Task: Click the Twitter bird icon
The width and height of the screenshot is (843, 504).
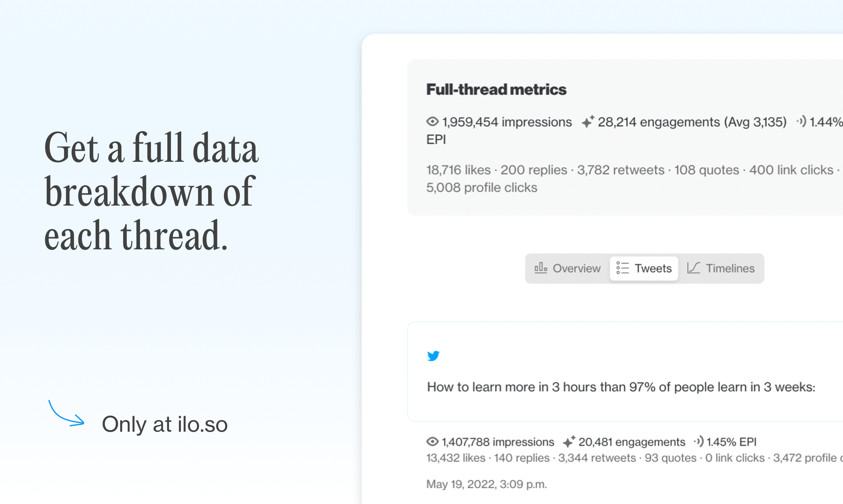Action: pos(433,356)
